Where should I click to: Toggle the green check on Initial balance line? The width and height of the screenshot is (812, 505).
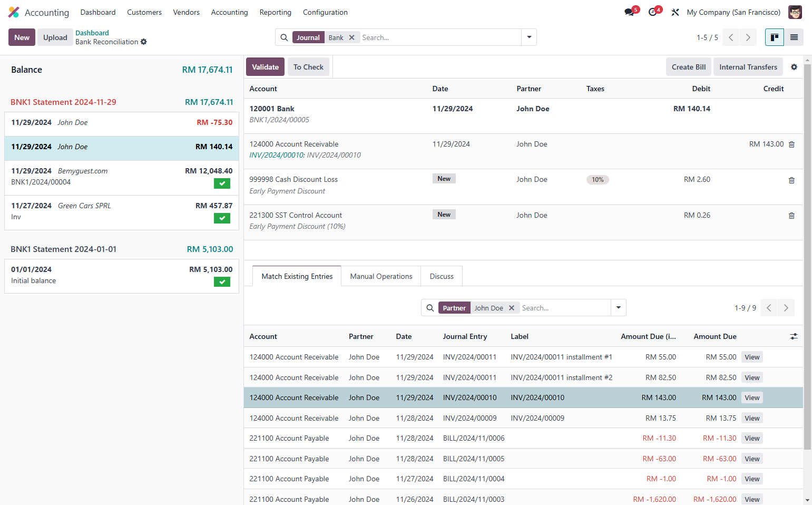222,282
